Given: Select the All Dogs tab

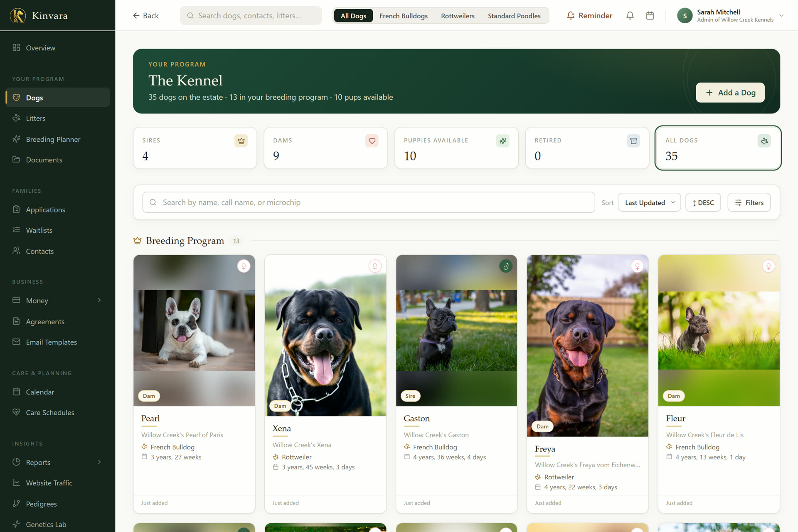Looking at the screenshot, I should pyautogui.click(x=353, y=16).
